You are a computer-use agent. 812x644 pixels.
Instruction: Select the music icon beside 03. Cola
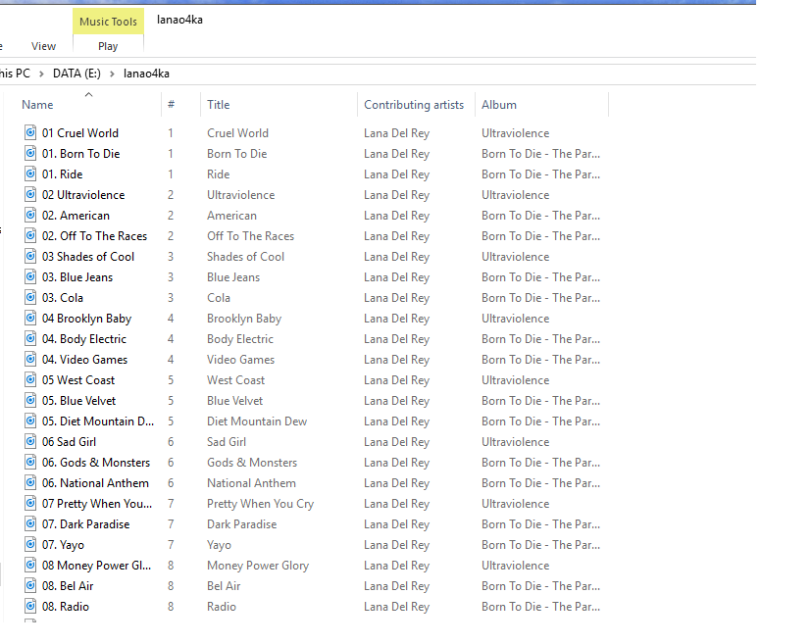click(x=30, y=297)
